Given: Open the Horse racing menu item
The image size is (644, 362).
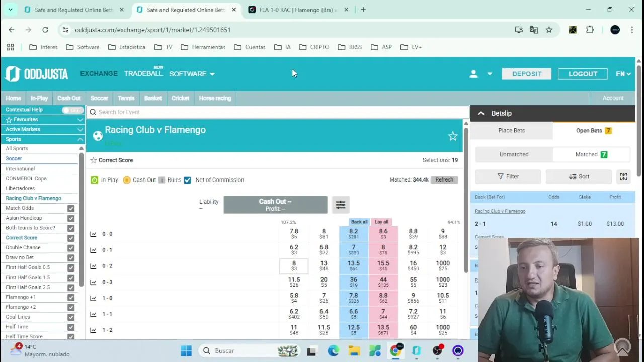Looking at the screenshot, I should click(215, 98).
